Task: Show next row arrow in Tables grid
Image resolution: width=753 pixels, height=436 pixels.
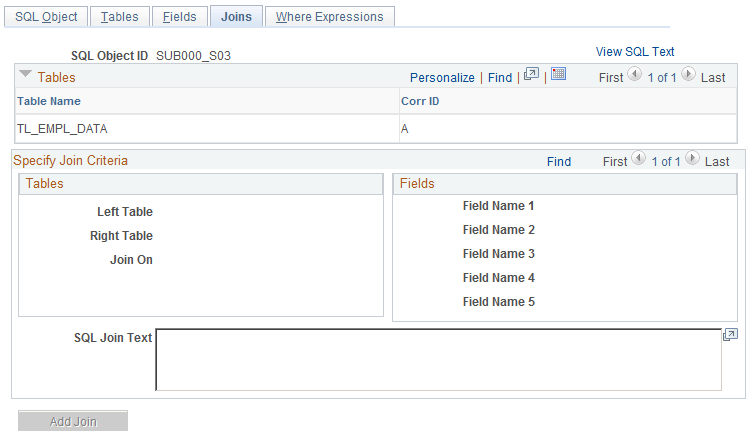Action: 688,74
